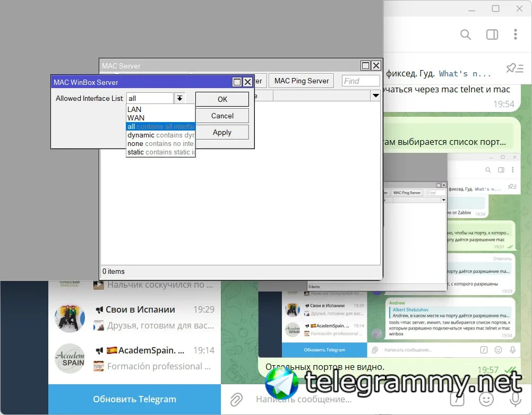Viewport: 532px width, 415px height.
Task: Maximize the MAC Server window
Action: tap(365, 65)
